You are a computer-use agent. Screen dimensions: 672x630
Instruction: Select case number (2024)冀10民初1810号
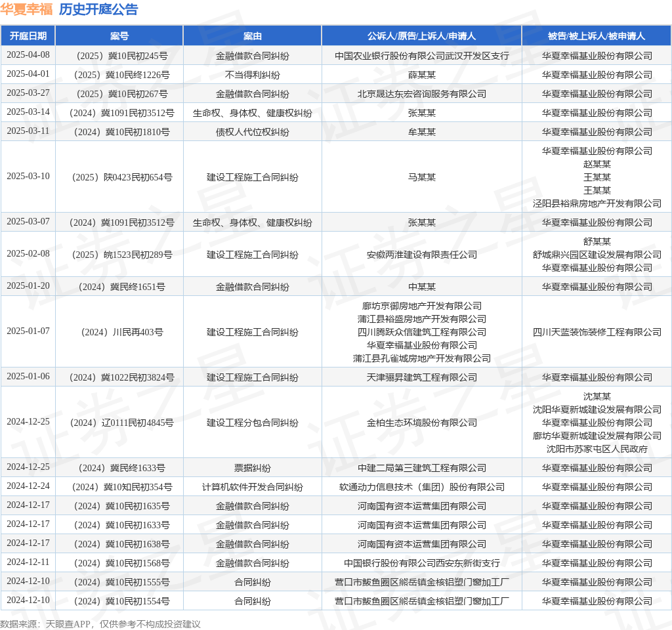click(x=119, y=132)
